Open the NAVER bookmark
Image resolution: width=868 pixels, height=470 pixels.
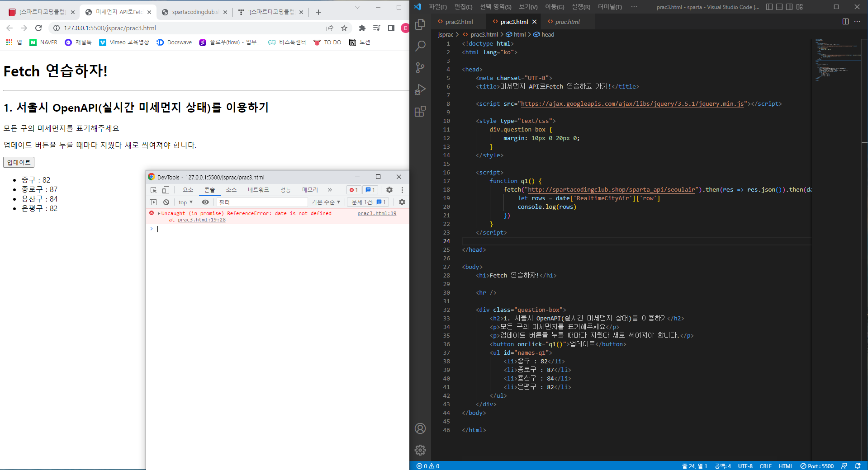43,42
